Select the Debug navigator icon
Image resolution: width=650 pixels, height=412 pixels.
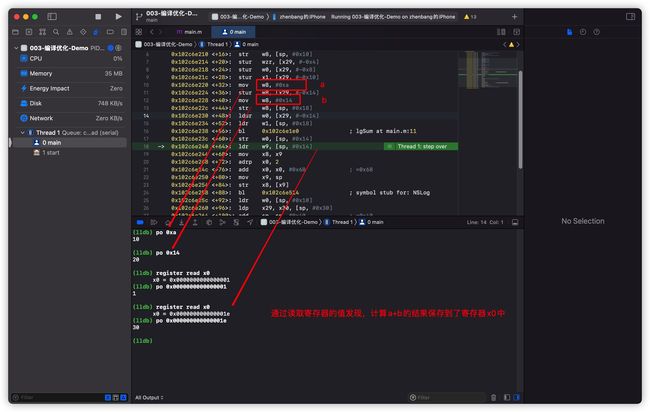[96, 32]
